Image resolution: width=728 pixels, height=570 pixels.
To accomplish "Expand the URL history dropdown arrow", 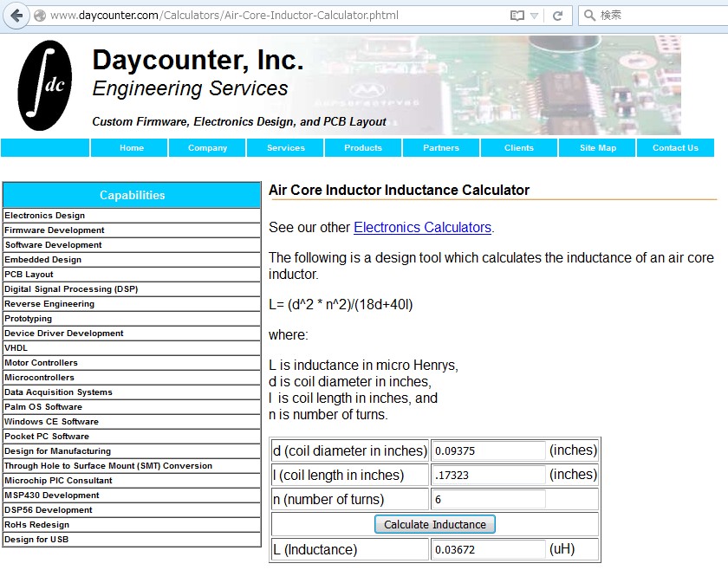I will 534,16.
